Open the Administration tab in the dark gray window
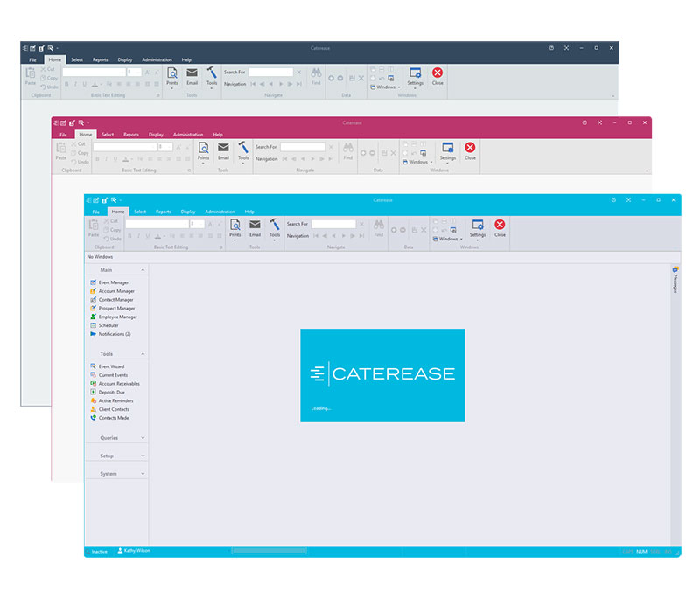This screenshot has height=599, width=700. point(157,59)
